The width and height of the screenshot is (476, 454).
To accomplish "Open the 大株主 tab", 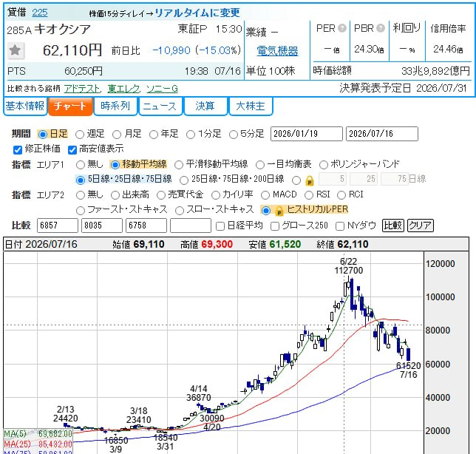I will click(251, 106).
